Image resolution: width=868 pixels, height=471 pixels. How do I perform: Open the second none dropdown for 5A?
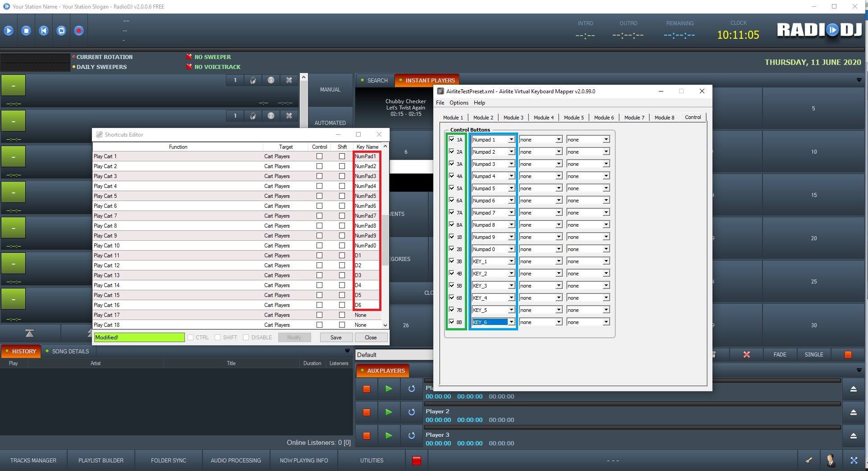[606, 188]
